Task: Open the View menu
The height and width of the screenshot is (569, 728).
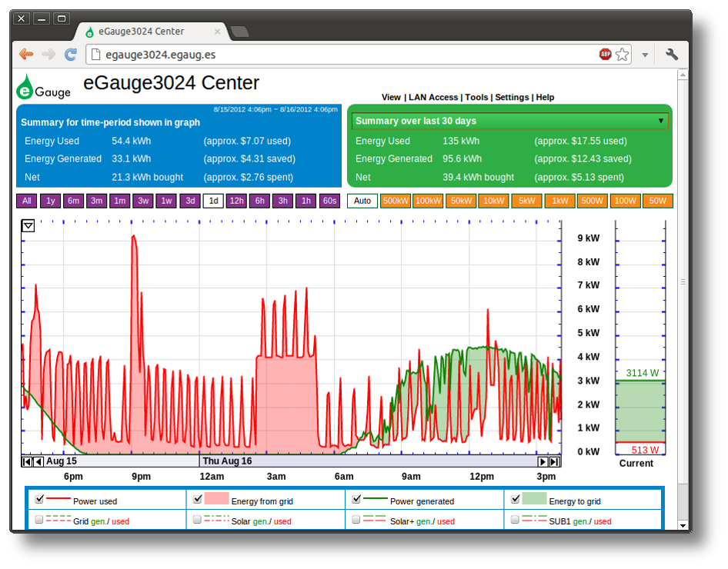Action: (391, 98)
